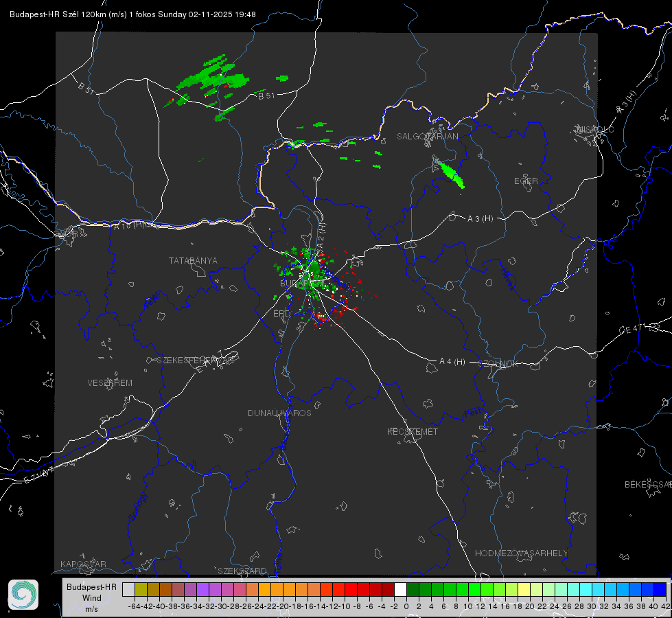672x618 pixels.
Task: Click the MISKOLC city label
Action: 595,129
